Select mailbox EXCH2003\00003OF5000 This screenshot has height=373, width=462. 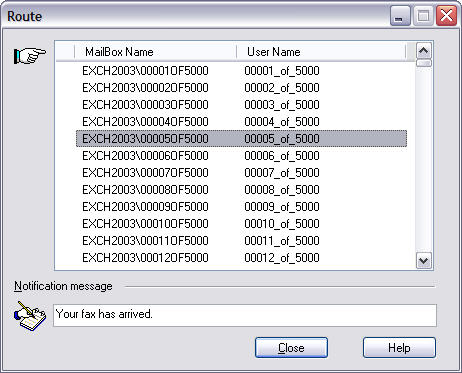click(x=145, y=105)
